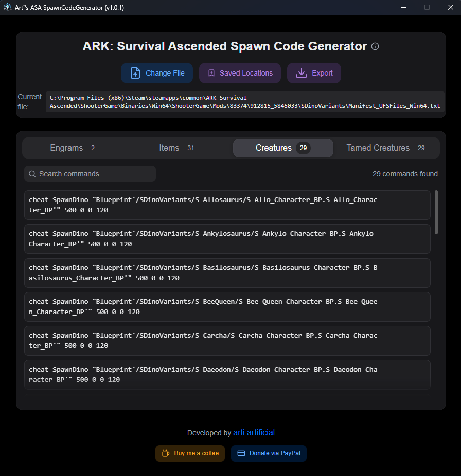461x476 pixels.
Task: Click the download icon in Export
Action: click(x=301, y=73)
